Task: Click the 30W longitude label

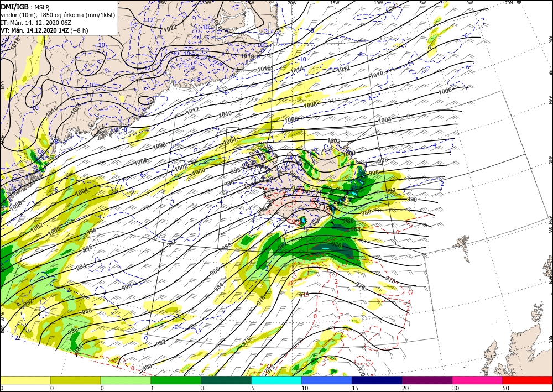Action: point(206,3)
